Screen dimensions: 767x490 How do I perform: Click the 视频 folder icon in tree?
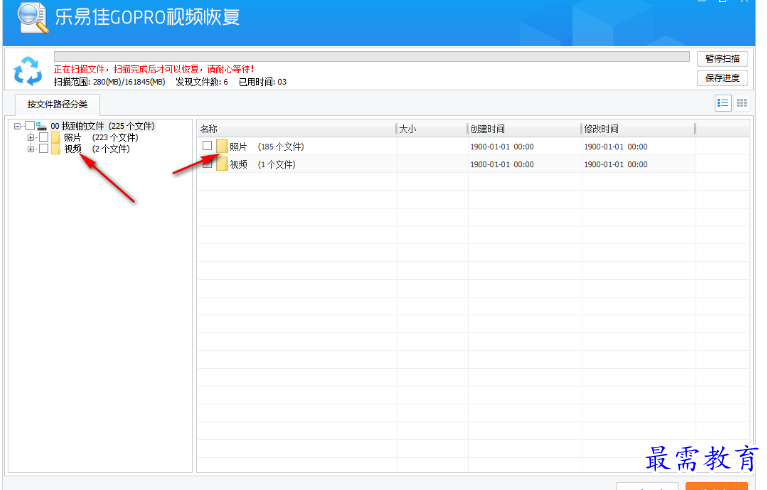tap(56, 149)
